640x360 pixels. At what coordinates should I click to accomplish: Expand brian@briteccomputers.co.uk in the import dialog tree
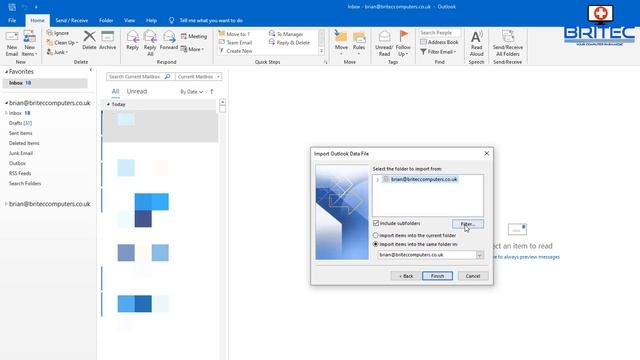pos(378,180)
